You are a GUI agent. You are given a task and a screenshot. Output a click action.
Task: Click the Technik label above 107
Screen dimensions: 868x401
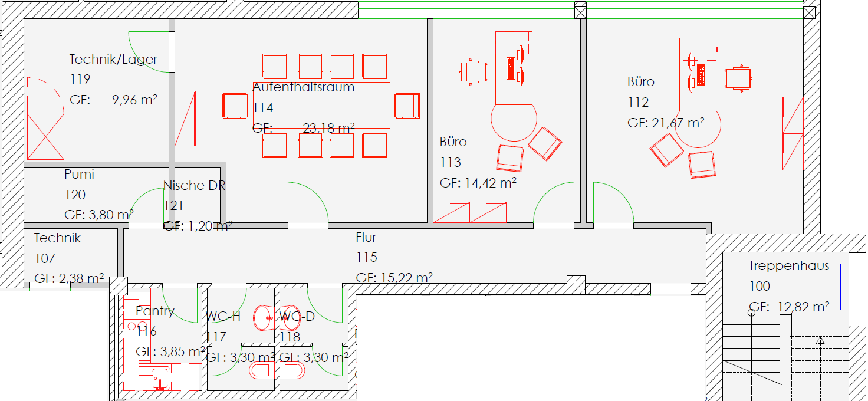(58, 238)
